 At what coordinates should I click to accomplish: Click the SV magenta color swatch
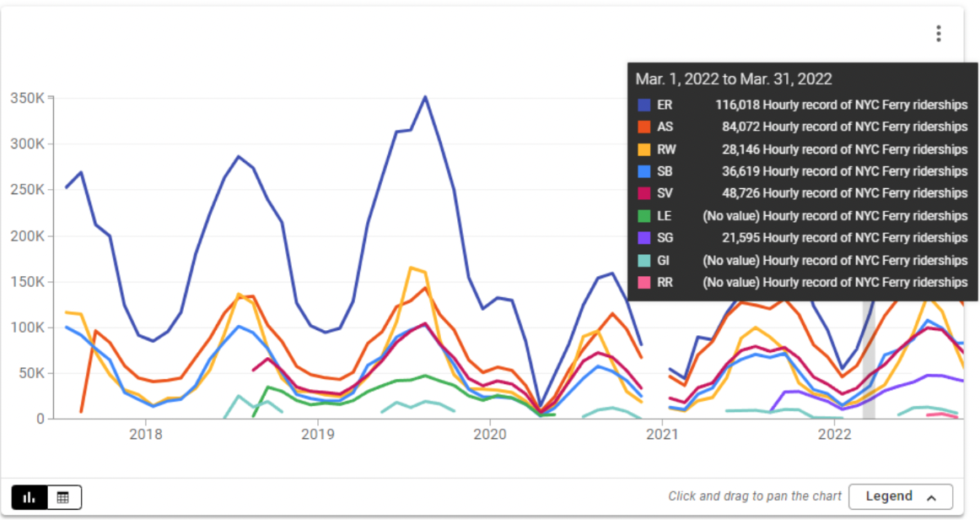tap(645, 193)
